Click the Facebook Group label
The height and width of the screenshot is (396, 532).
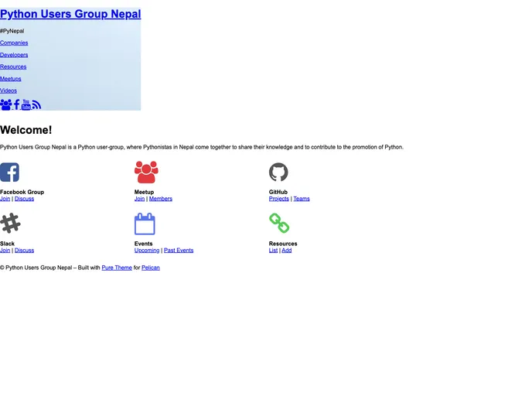[22, 192]
